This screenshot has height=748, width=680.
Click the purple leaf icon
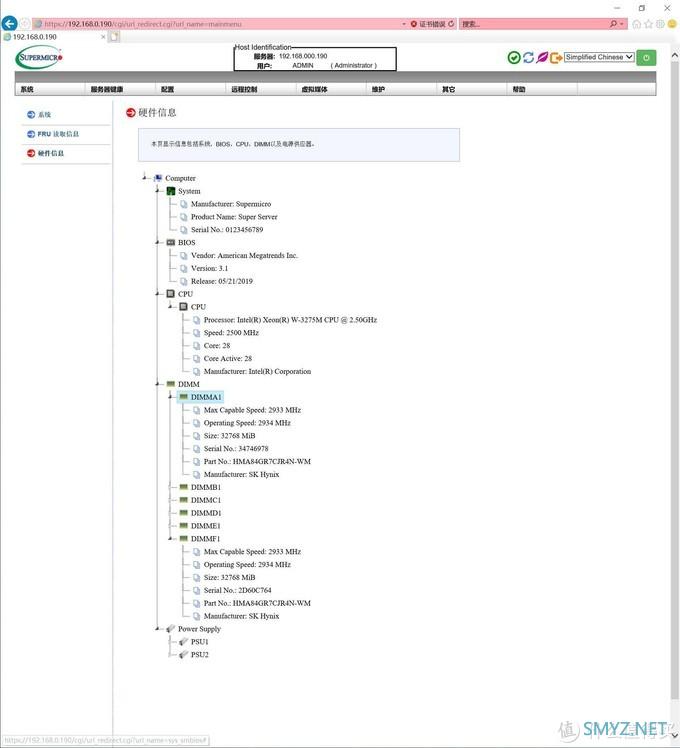coord(542,58)
